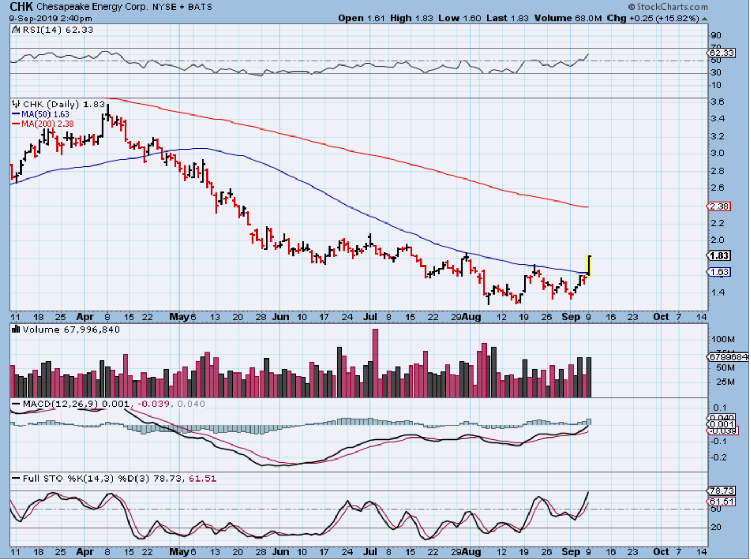Click the 2.0 price axis label
The height and width of the screenshot is (560, 751).
(717, 240)
